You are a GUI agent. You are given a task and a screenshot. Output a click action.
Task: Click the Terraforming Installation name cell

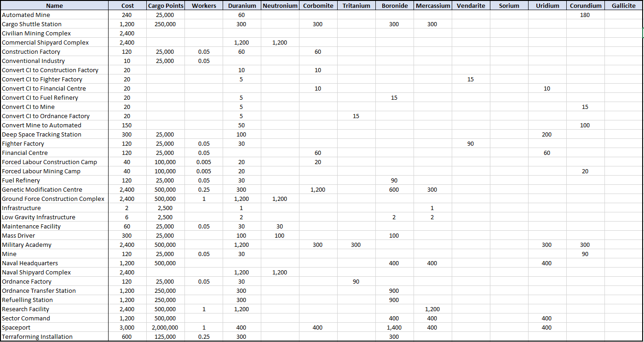pyautogui.click(x=55, y=336)
